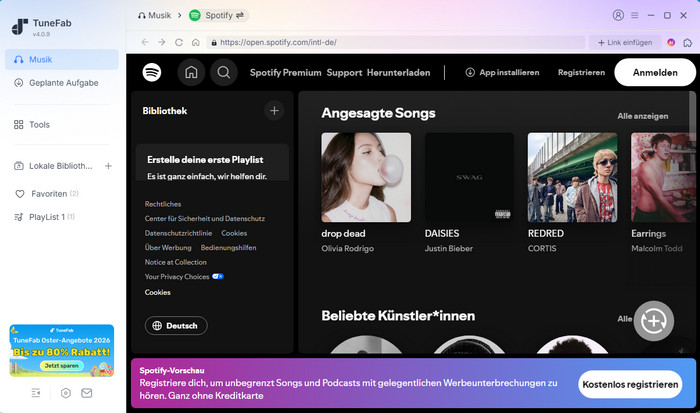
Task: Add a folder to Lokale Bibliothek with plus
Action: (x=108, y=166)
